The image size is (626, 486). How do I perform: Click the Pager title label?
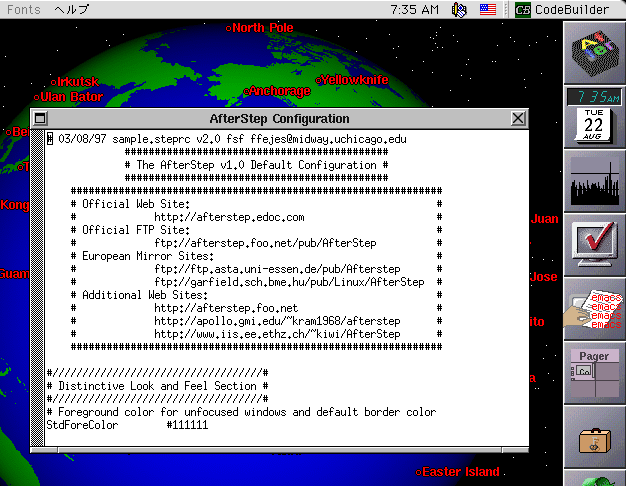pos(594,356)
